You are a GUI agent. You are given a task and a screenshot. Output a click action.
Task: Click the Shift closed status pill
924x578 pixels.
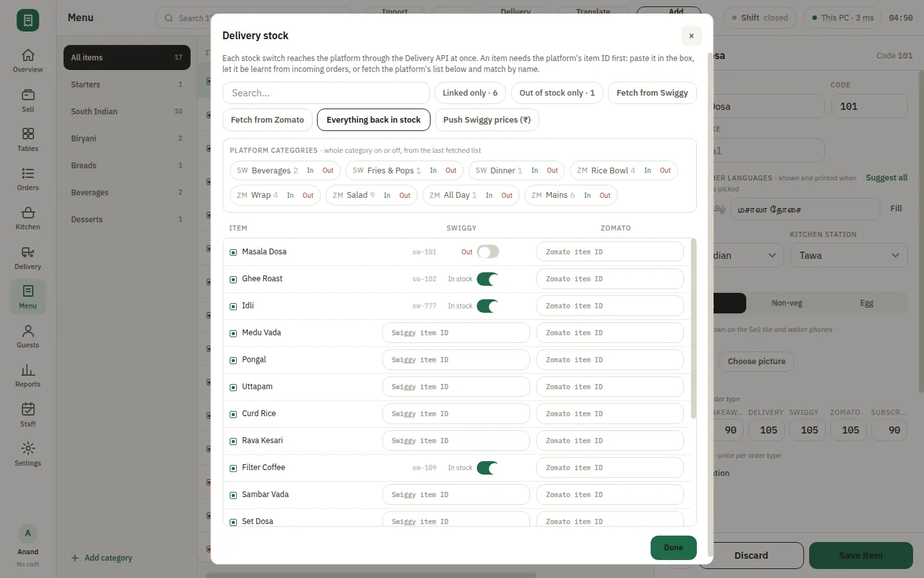tap(760, 18)
